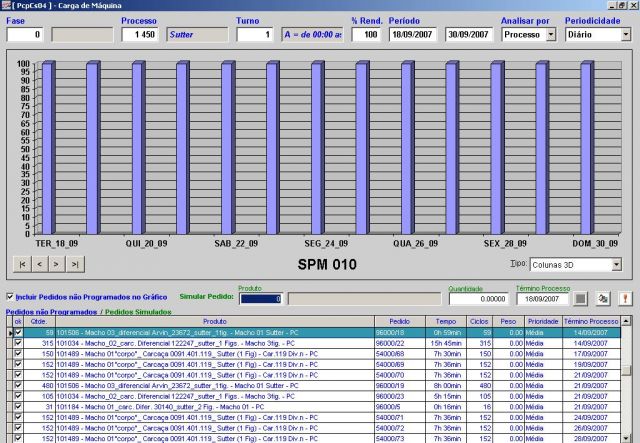Uncheck ok box for pedido 54000/69
640x443 pixels.
click(18, 364)
